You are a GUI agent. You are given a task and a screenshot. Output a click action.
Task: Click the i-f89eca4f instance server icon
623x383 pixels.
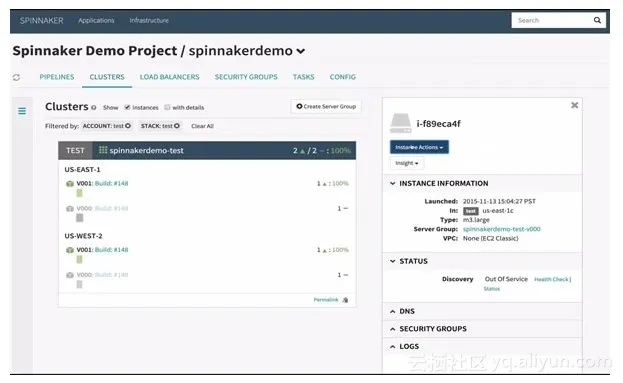(400, 124)
